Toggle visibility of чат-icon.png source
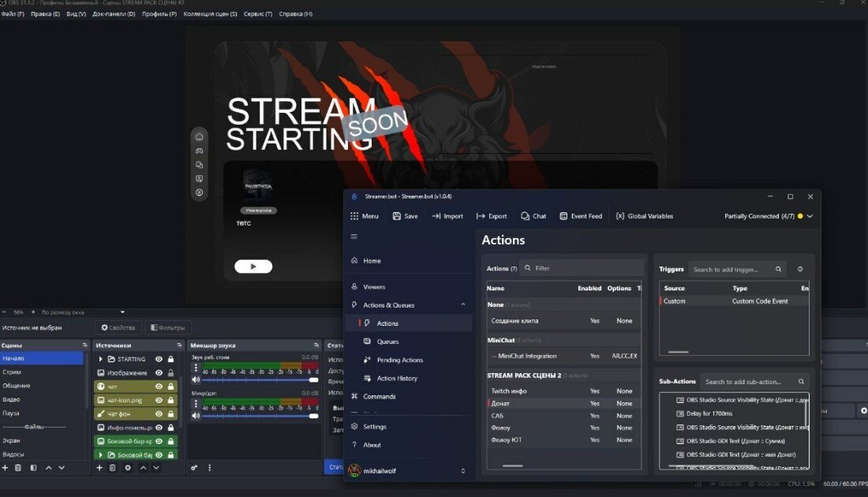Viewport: 868px width, 497px height. click(x=159, y=400)
